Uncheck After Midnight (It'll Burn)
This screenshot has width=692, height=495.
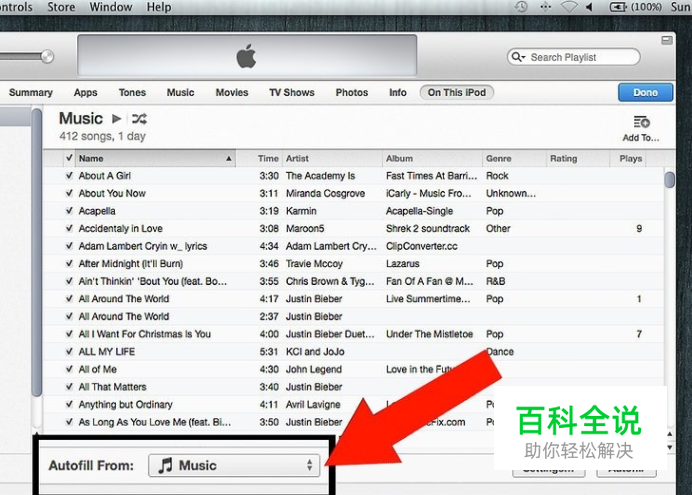[69, 263]
